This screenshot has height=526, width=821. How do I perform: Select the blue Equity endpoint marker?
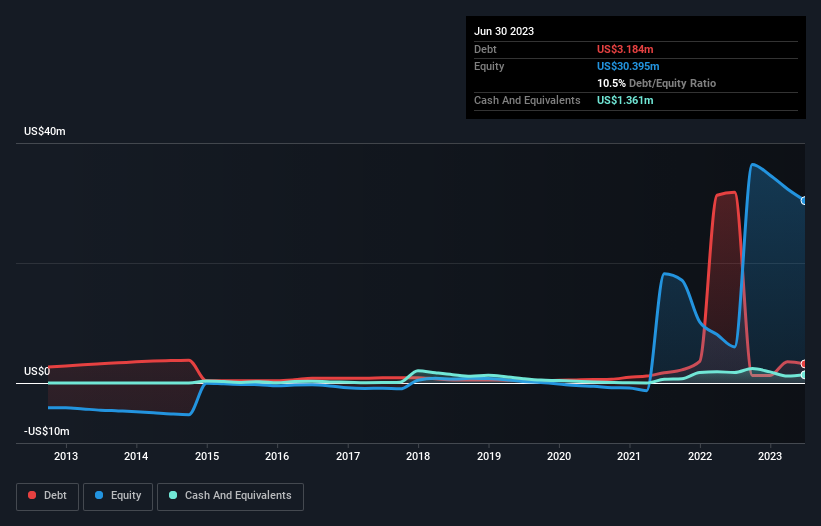coord(804,200)
